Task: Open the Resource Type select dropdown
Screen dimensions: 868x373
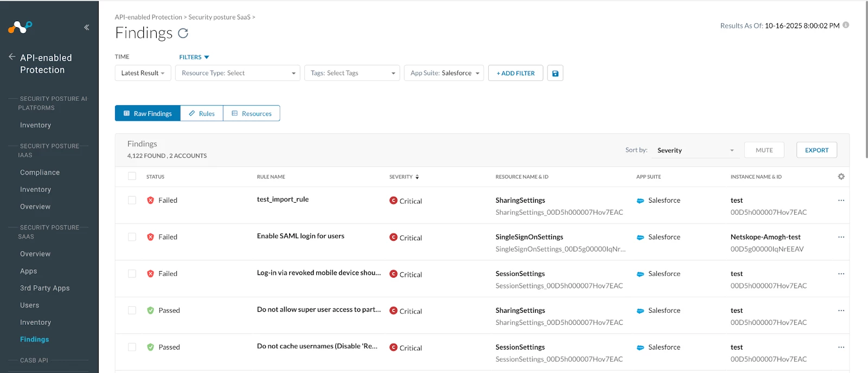Action: 238,73
